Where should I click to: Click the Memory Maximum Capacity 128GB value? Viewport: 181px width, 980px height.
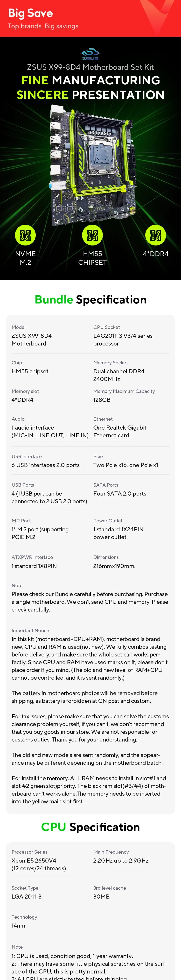[102, 400]
